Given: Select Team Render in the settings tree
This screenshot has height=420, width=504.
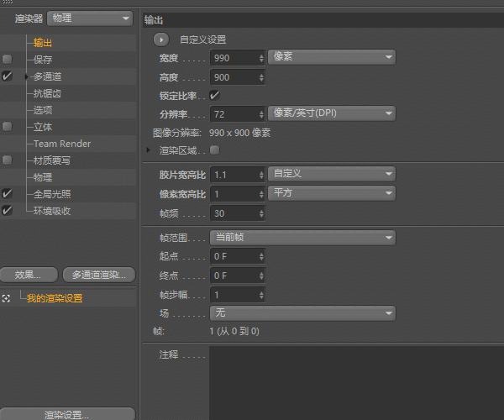Looking at the screenshot, I should pos(62,144).
